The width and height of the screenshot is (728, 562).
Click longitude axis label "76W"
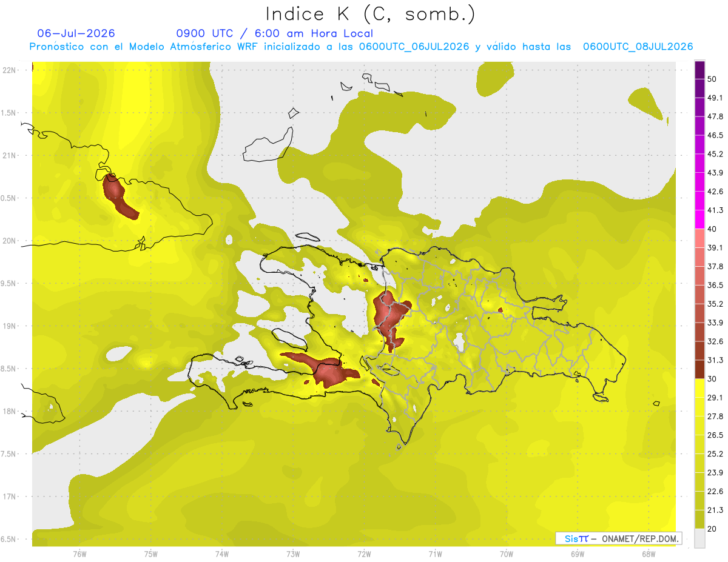pyautogui.click(x=79, y=554)
